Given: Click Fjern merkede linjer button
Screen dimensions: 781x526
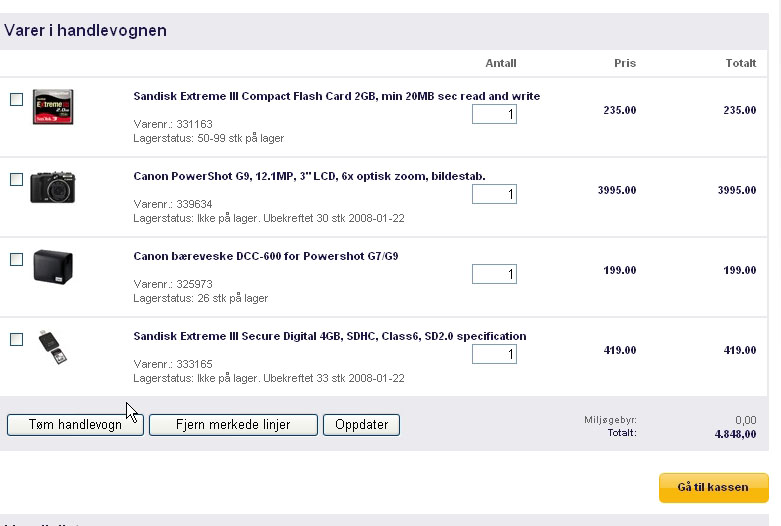Looking at the screenshot, I should click(233, 425).
